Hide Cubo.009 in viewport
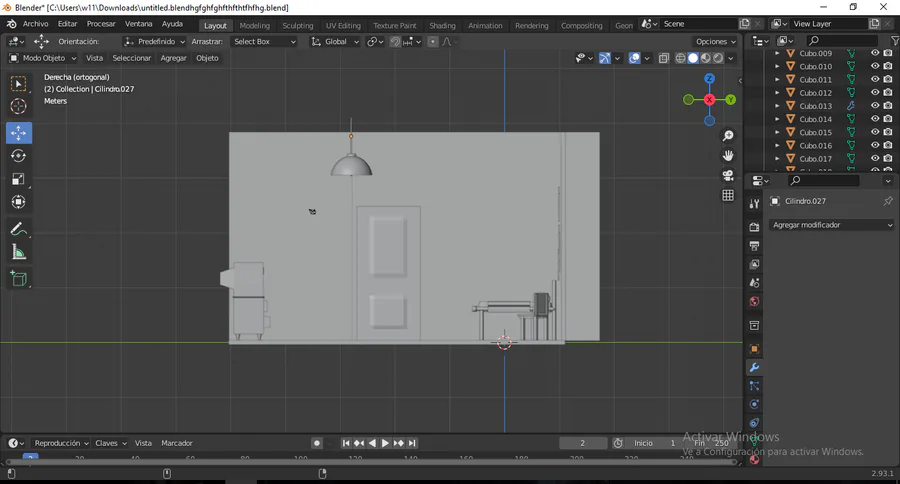 [875, 53]
